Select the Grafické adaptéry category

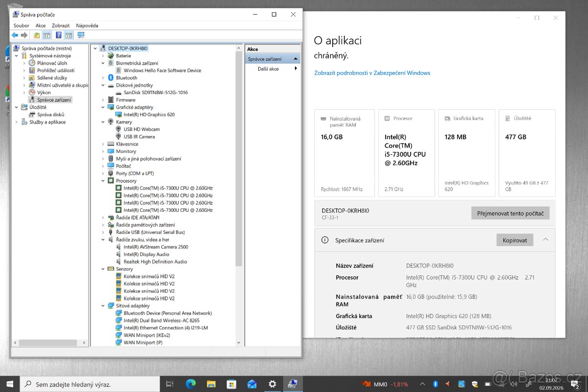[134, 107]
